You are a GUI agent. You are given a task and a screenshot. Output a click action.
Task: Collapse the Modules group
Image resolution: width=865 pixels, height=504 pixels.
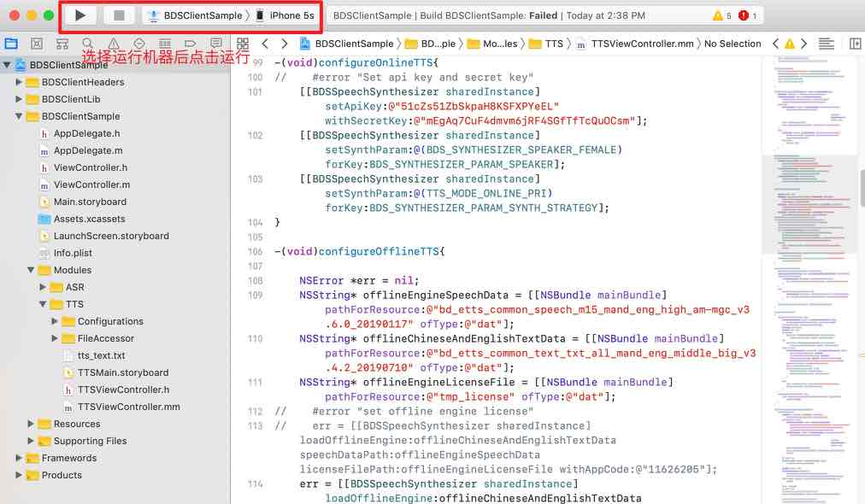tap(31, 270)
